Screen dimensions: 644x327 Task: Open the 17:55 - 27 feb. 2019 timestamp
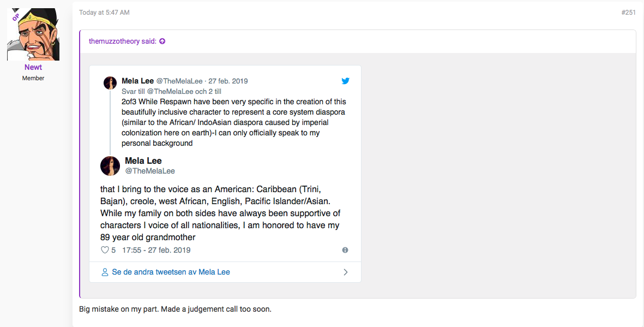(x=156, y=249)
